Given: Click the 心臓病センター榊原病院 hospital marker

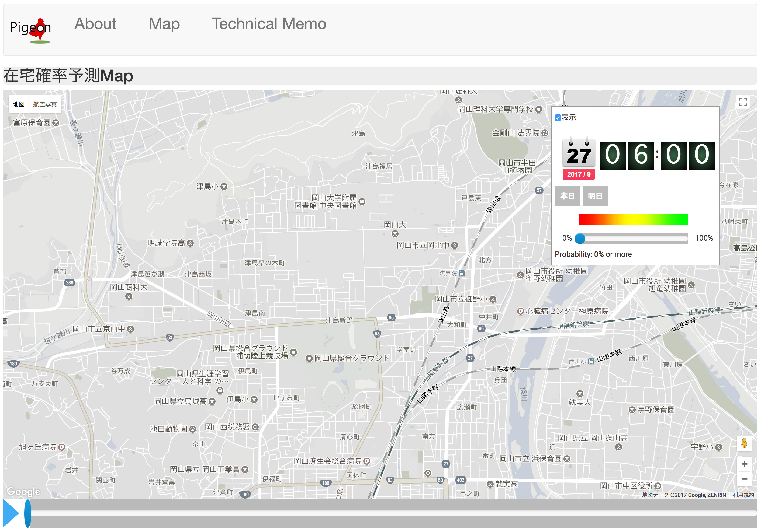Looking at the screenshot, I should [520, 311].
